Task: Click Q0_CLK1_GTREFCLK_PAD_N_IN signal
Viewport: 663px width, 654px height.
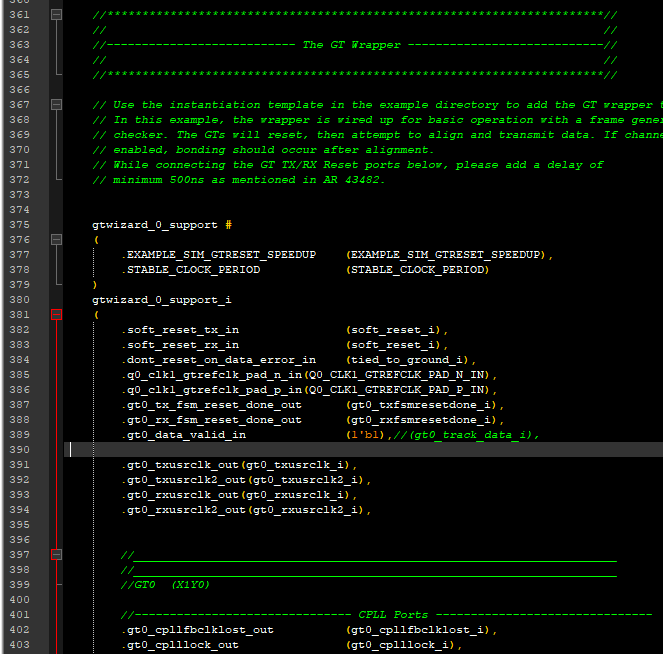Action: 397,375
